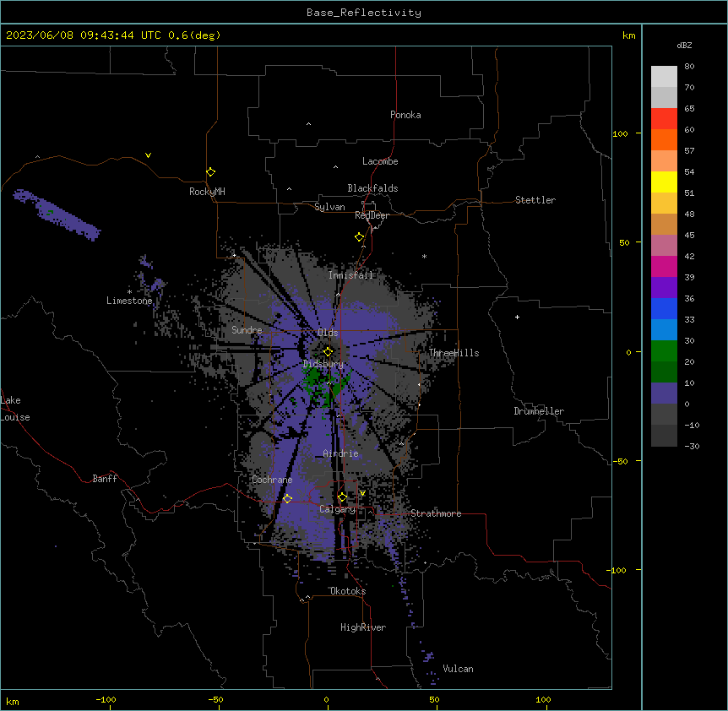This screenshot has height=711, width=728.
Task: Click the Banff label
Action: [105, 479]
